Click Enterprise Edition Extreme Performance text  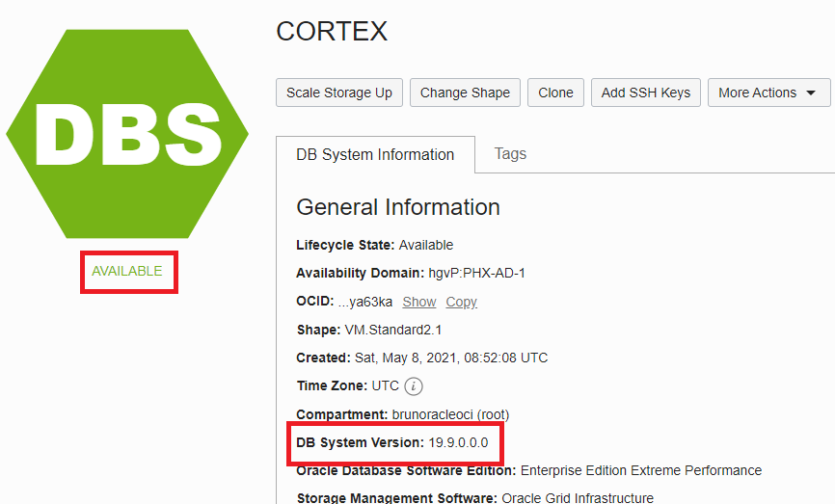[640, 470]
